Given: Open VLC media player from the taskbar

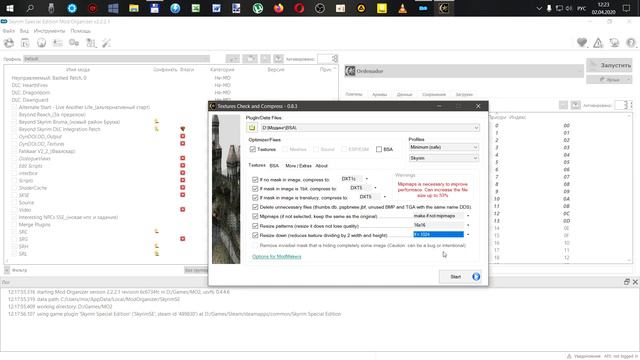Looking at the screenshot, I should tap(402, 8).
